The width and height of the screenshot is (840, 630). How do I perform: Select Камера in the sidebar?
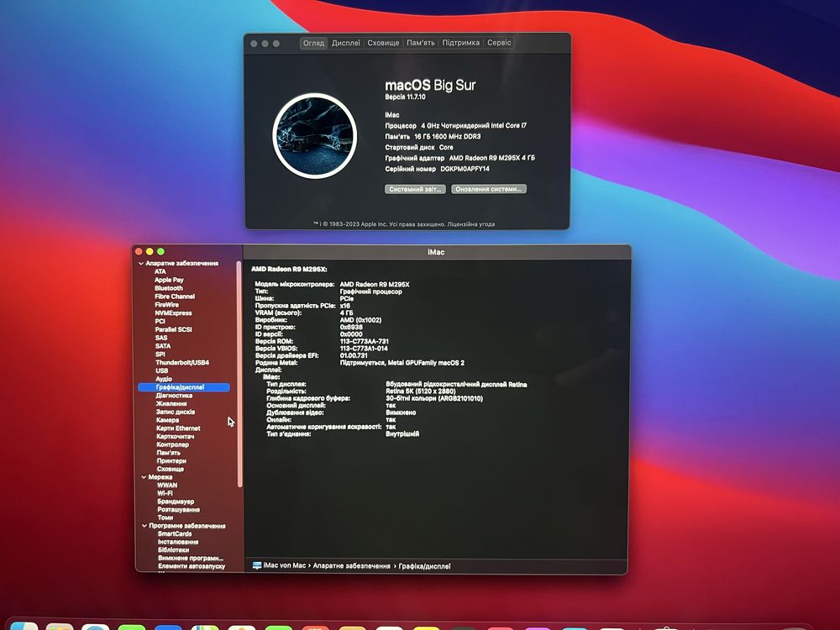[168, 420]
